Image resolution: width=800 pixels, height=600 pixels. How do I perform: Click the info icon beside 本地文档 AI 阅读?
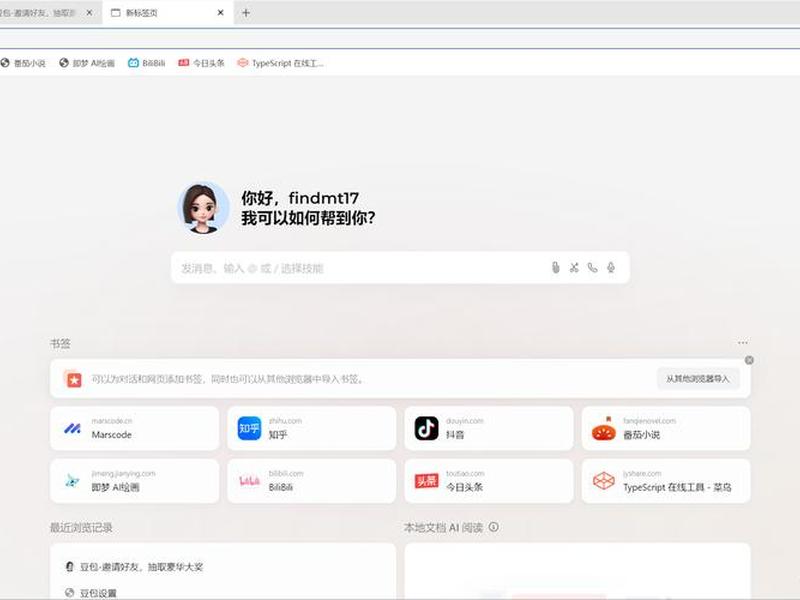tap(493, 527)
